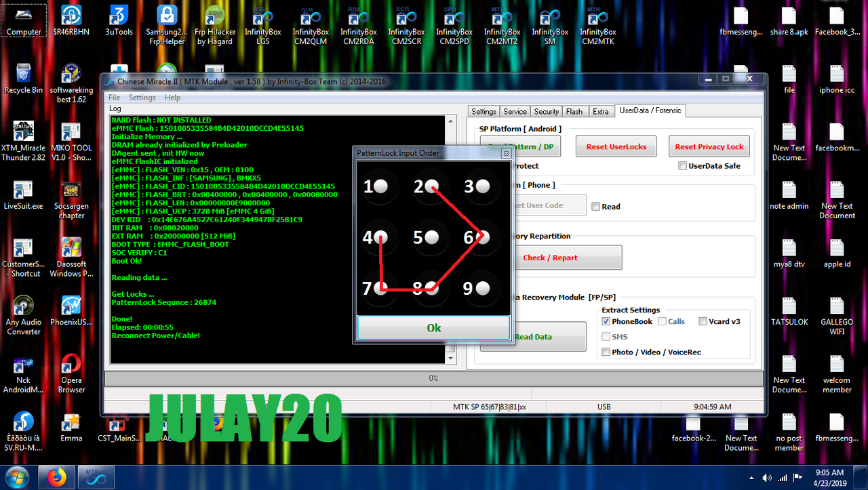This screenshot has width=868, height=490.
Task: Launch Samsung Frp Helper shortcut
Action: 167,24
